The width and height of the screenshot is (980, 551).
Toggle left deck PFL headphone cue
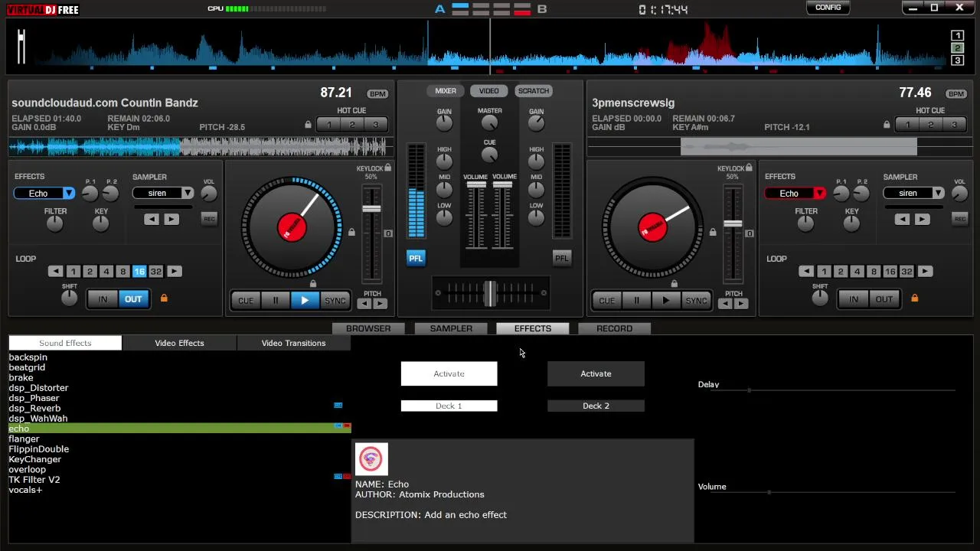[x=415, y=259]
